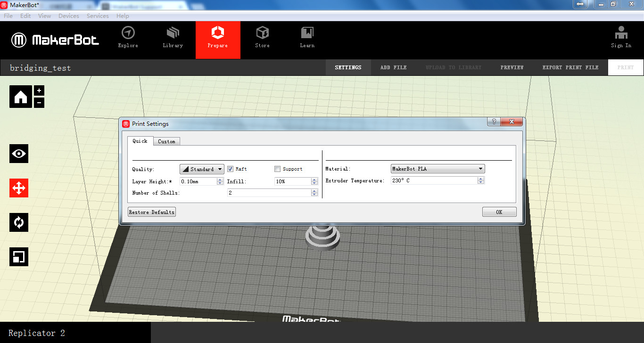The height and width of the screenshot is (343, 644).
Task: Decrease Layer Height with down arrow
Action: [x=220, y=183]
